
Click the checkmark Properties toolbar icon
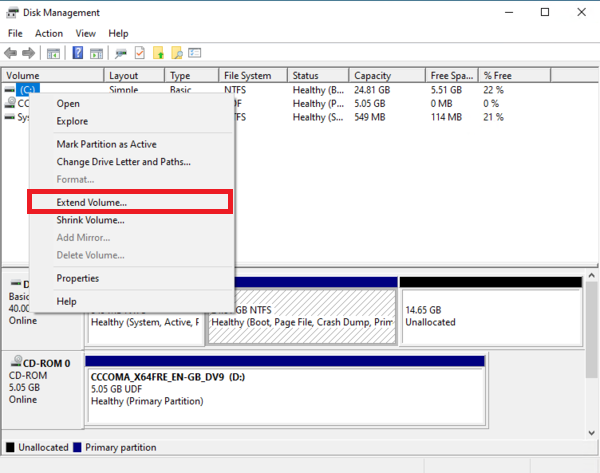pyautogui.click(x=140, y=52)
